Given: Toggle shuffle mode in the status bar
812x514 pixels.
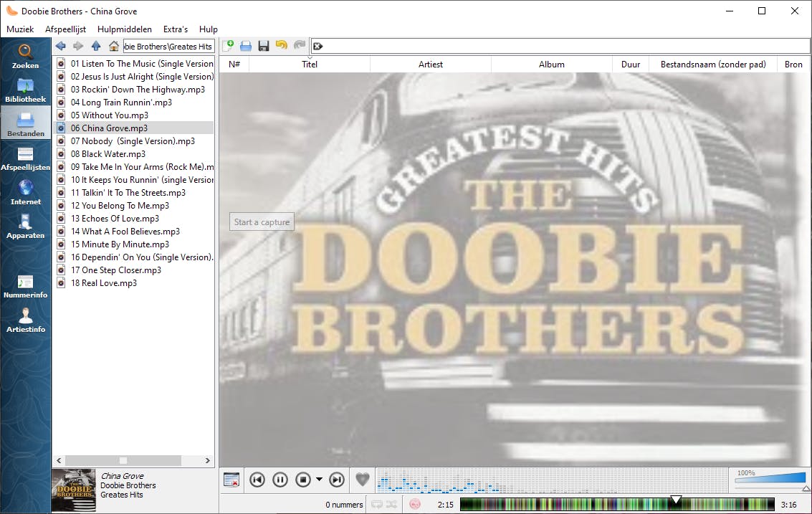Looking at the screenshot, I should pos(392,505).
